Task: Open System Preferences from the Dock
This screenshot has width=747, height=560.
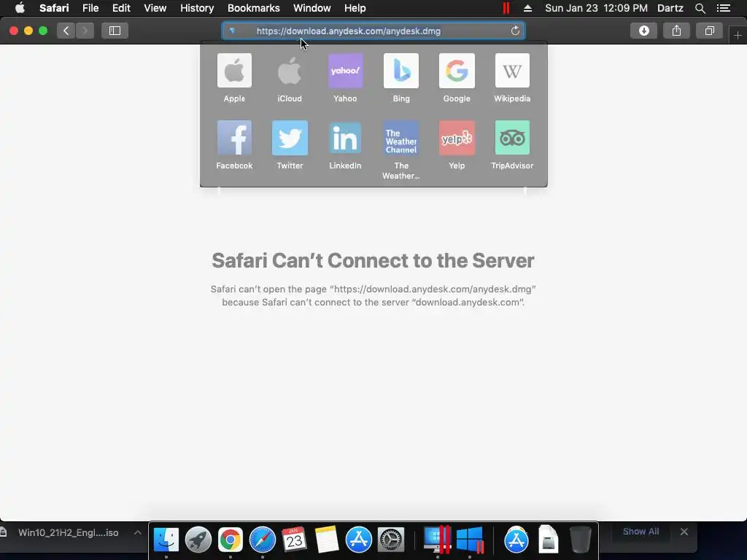Action: coord(391,540)
